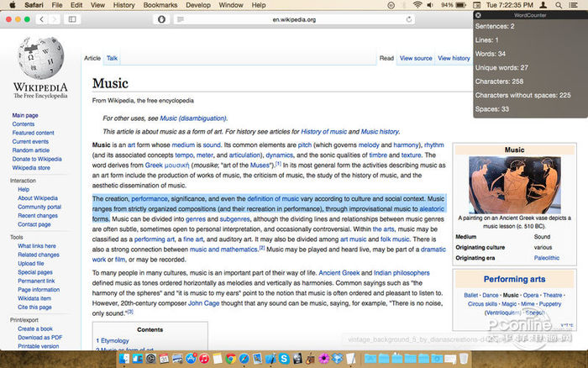Screen dimensions: 588x368
Task: Open Finder in the Dock
Action: [x=123, y=359]
